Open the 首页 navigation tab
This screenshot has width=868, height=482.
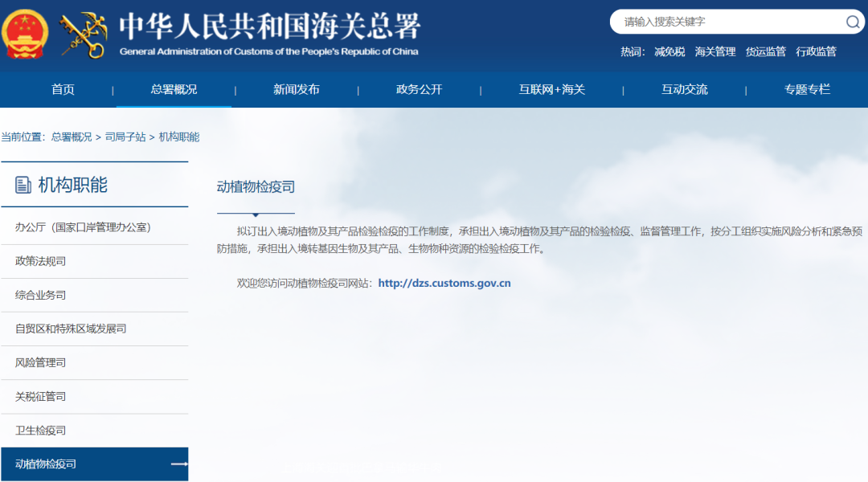(x=63, y=90)
